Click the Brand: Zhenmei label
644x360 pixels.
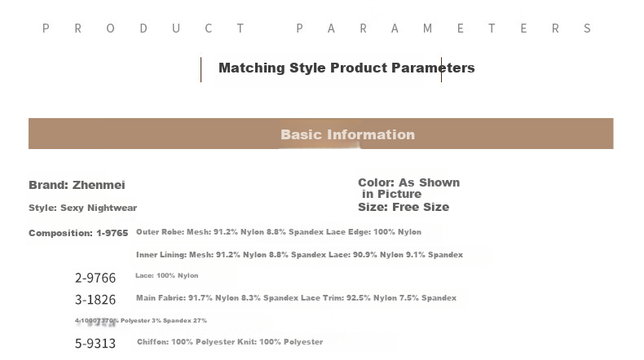pos(77,185)
